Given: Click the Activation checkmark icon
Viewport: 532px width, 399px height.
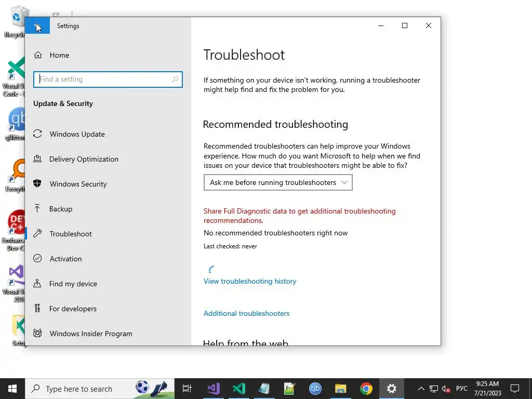Looking at the screenshot, I should tap(37, 258).
